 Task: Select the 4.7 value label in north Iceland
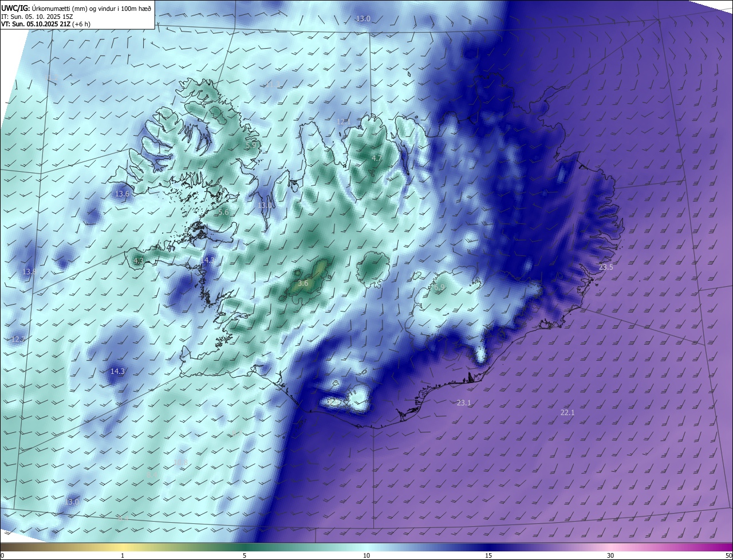376,158
